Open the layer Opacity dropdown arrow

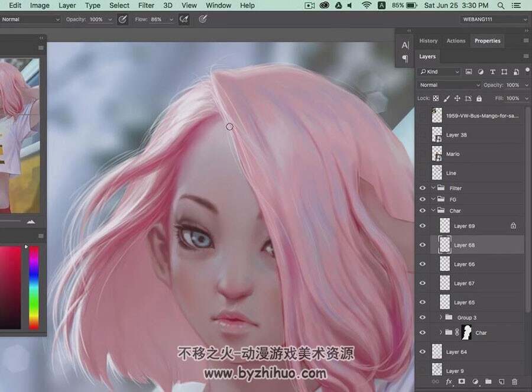527,85
